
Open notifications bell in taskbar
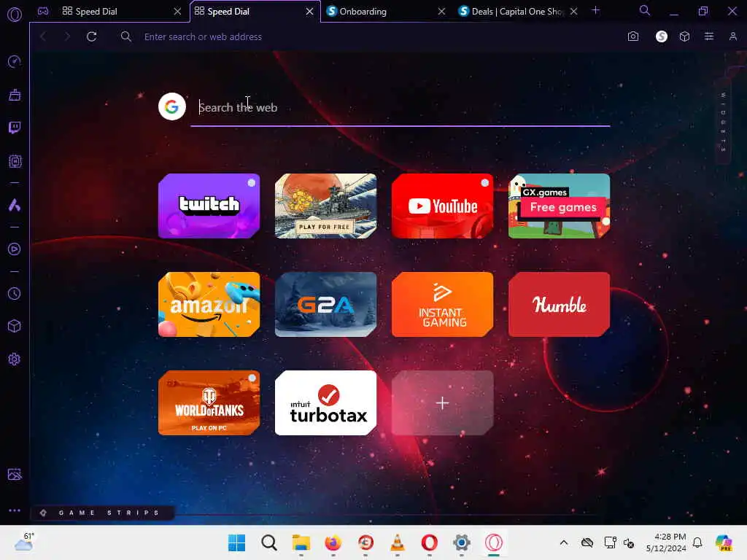coord(697,542)
